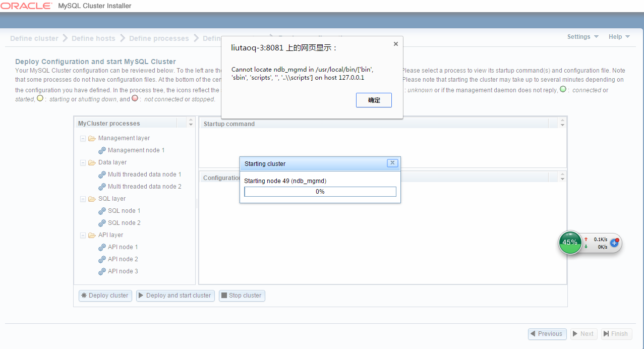Click the 0K/s download speed reading
This screenshot has width=644, height=349.
[602, 247]
